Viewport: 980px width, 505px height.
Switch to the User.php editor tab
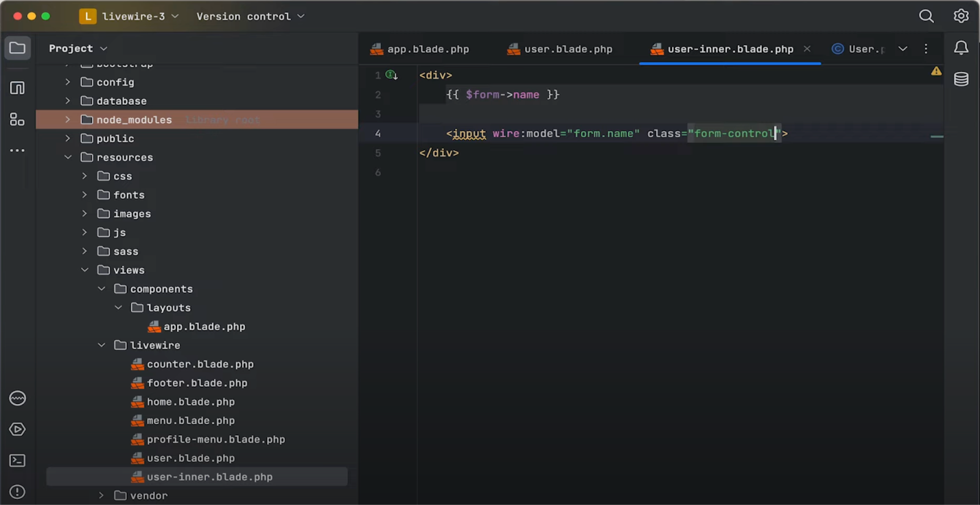(859, 49)
